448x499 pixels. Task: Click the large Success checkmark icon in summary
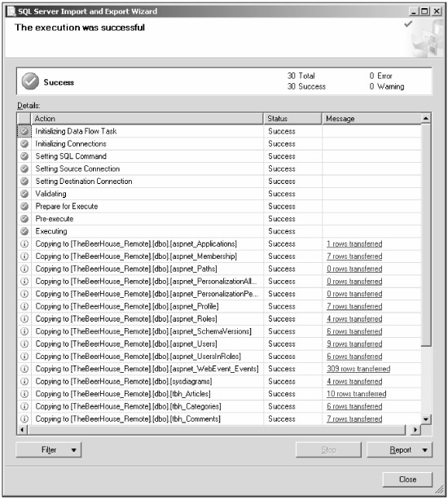coord(30,81)
